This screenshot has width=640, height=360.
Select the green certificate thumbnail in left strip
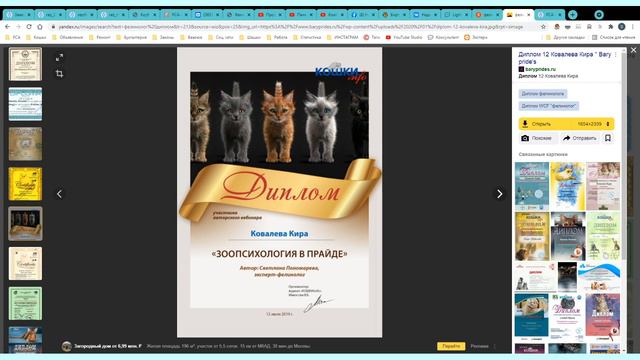(x=25, y=303)
